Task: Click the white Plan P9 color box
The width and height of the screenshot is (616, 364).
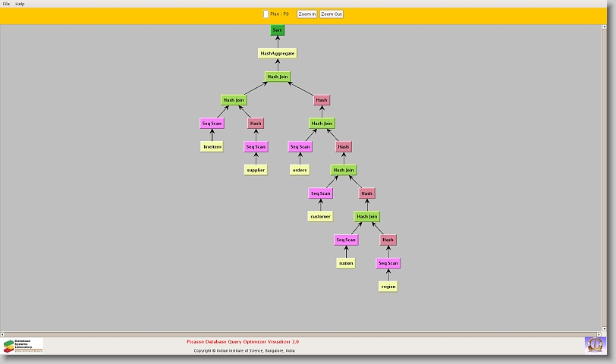Action: click(266, 14)
